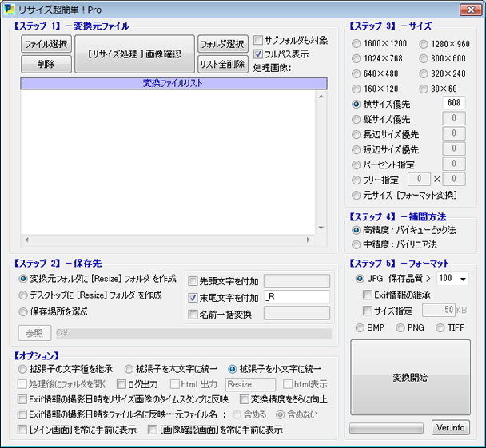Click the app icon in the title bar
Image resolution: width=486 pixels, height=448 pixels.
tap(10, 9)
